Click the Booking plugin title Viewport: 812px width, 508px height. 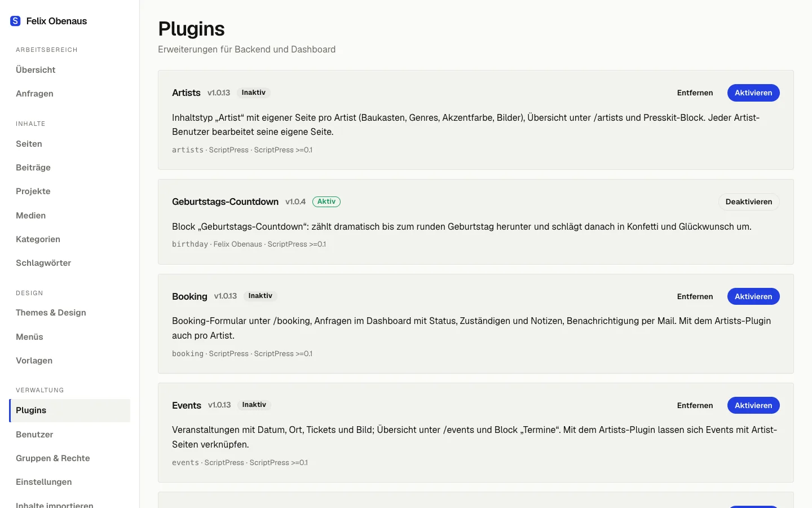(189, 296)
